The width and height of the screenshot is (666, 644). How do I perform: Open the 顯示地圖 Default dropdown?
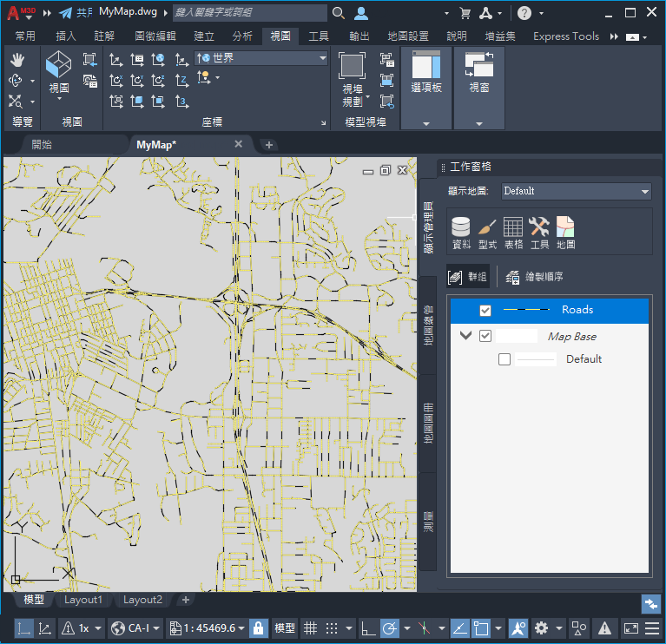tap(576, 191)
